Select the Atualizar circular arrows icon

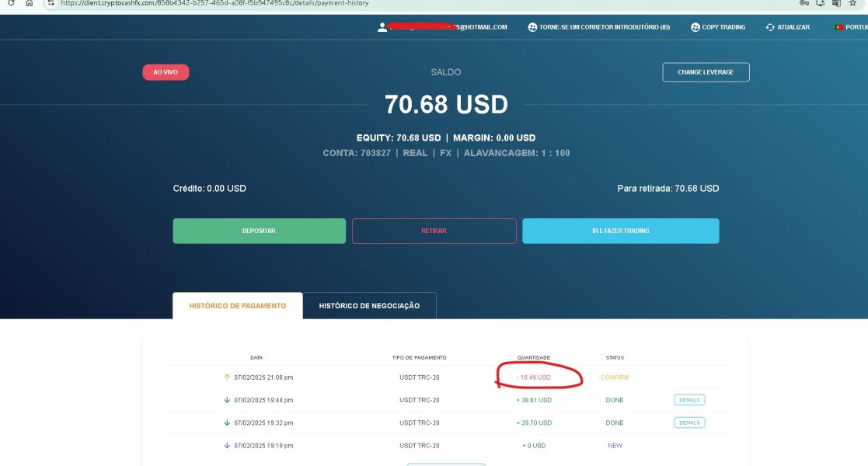point(770,27)
